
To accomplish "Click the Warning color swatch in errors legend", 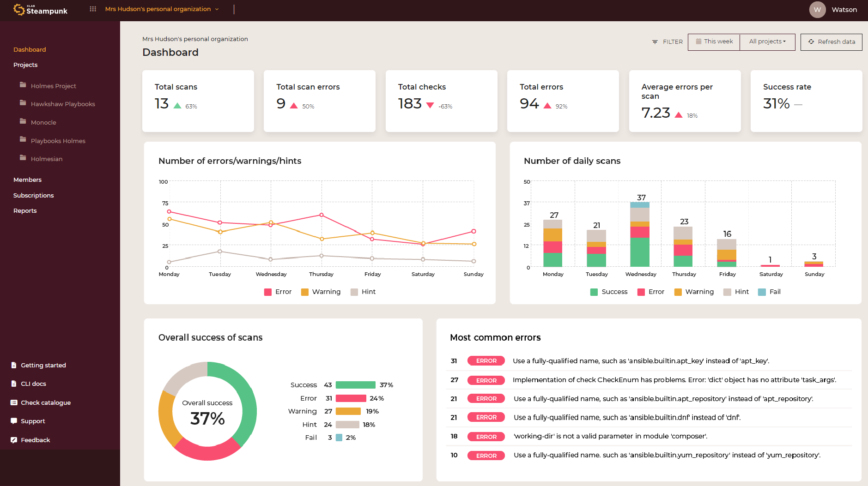I will tap(305, 292).
